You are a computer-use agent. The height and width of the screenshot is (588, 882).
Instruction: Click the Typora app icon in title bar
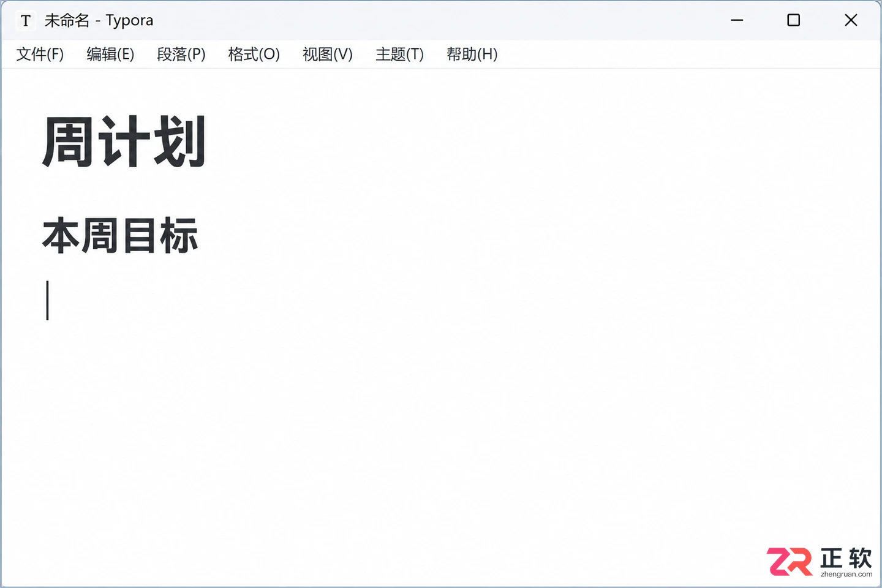point(26,21)
